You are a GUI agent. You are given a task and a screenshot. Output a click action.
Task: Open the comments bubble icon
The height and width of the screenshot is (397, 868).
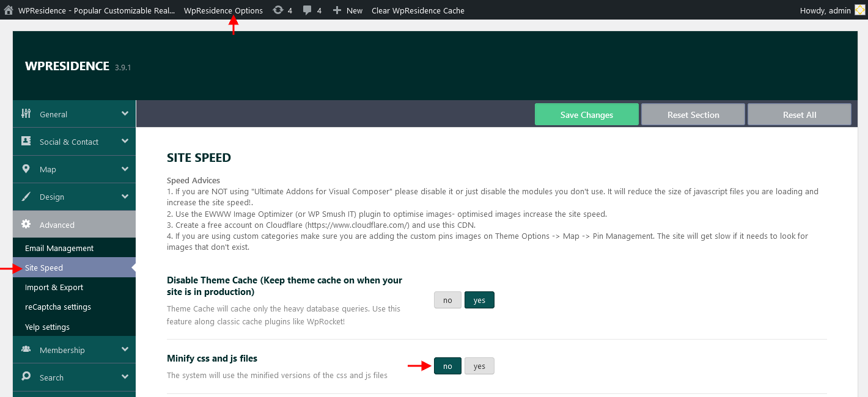click(307, 10)
